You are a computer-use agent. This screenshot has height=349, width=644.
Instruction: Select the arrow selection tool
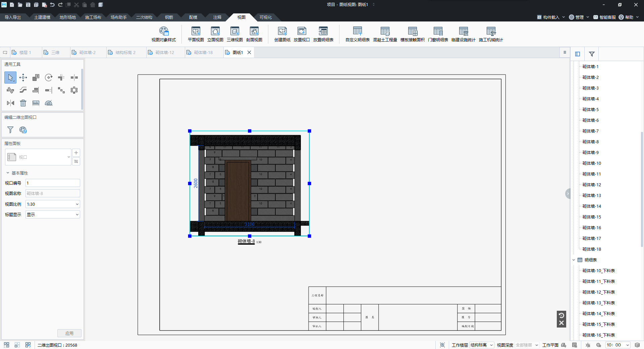[x=10, y=78]
